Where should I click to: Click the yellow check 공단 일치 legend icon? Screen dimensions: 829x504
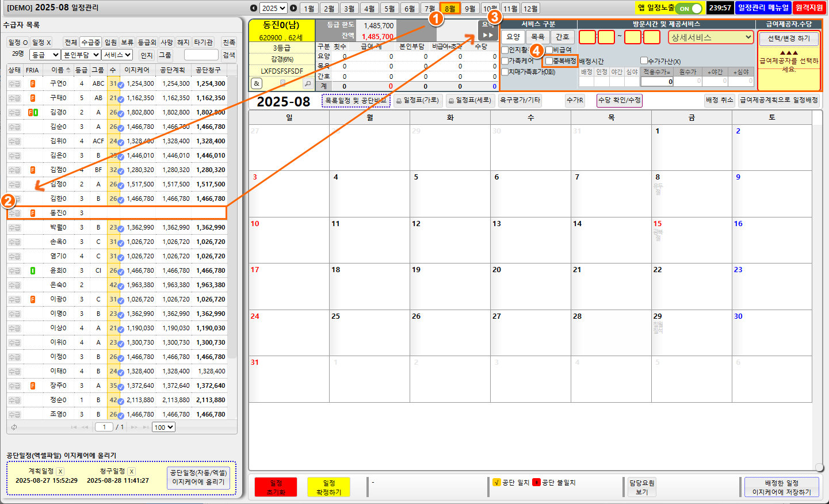point(497,482)
